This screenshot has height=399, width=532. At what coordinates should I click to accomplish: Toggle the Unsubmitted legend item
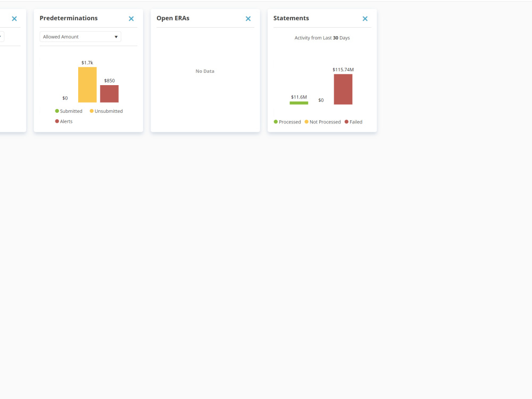(x=106, y=111)
